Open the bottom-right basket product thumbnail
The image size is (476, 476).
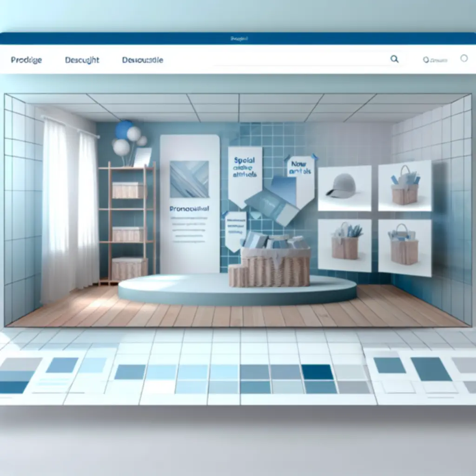click(404, 245)
